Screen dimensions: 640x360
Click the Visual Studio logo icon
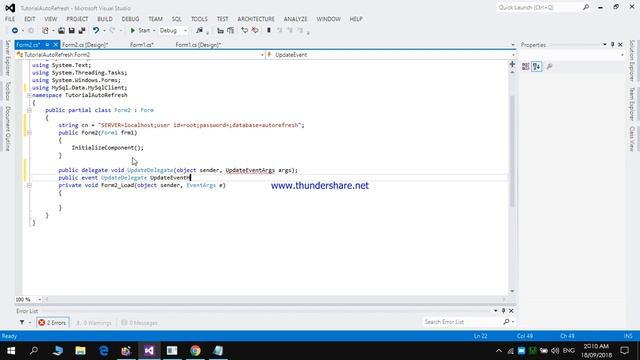[10, 8]
